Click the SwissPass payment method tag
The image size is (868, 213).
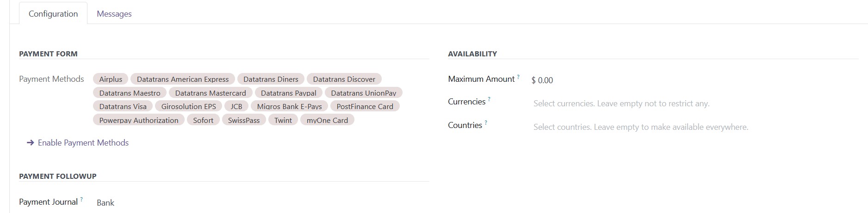point(244,120)
